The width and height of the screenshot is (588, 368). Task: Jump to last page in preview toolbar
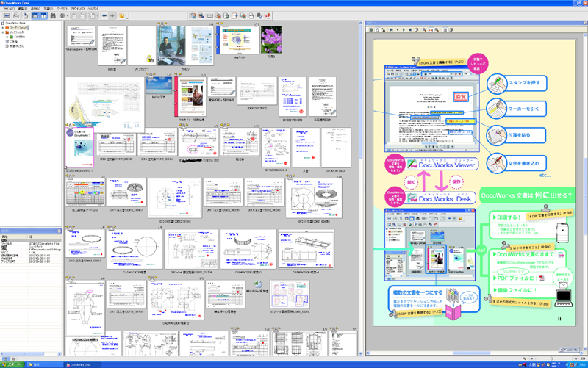point(410,29)
